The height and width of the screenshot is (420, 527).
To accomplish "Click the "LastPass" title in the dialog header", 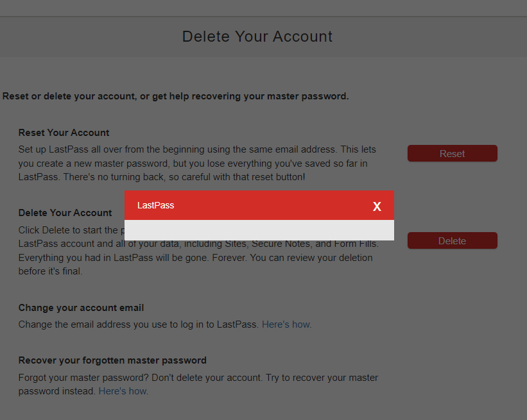I will pos(155,205).
